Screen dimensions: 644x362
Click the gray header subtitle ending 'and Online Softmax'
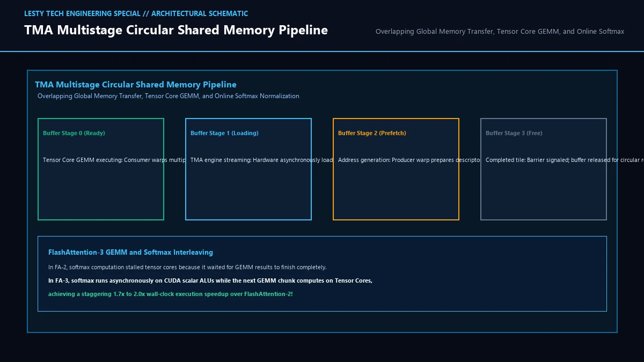pyautogui.click(x=500, y=32)
